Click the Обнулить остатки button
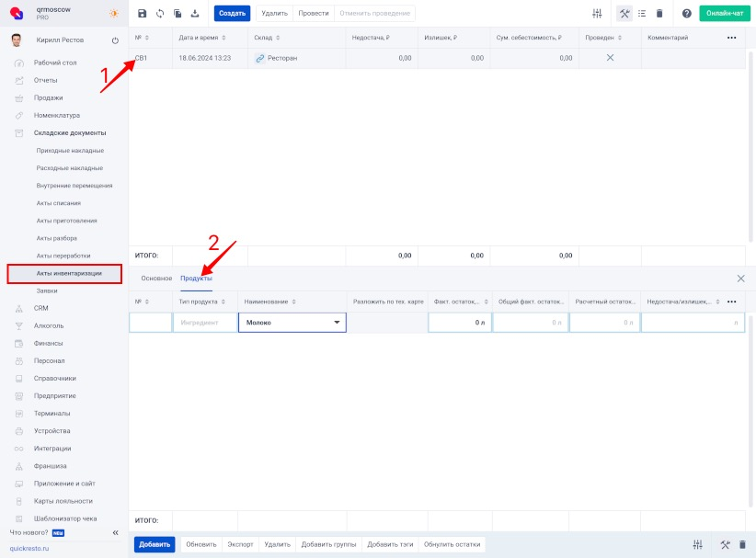The width and height of the screenshot is (756, 558). (x=452, y=544)
